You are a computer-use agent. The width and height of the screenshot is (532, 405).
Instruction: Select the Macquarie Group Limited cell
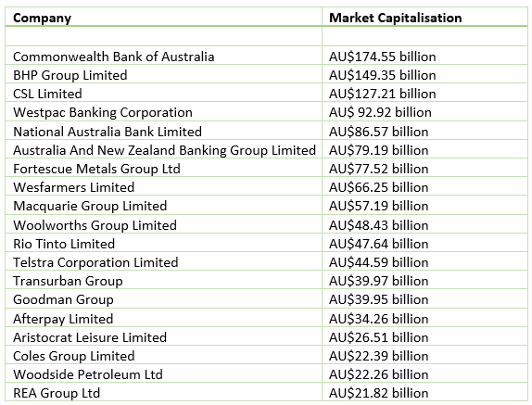(163, 205)
